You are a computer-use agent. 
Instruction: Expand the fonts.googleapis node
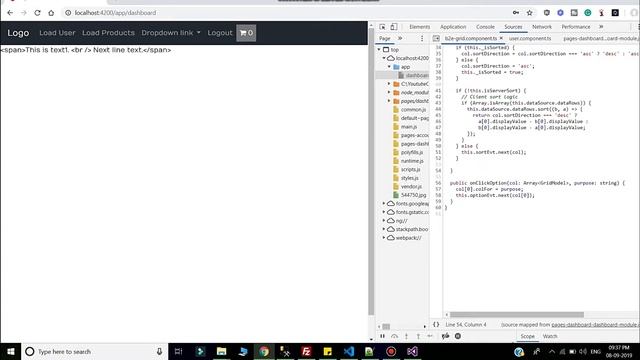point(384,203)
